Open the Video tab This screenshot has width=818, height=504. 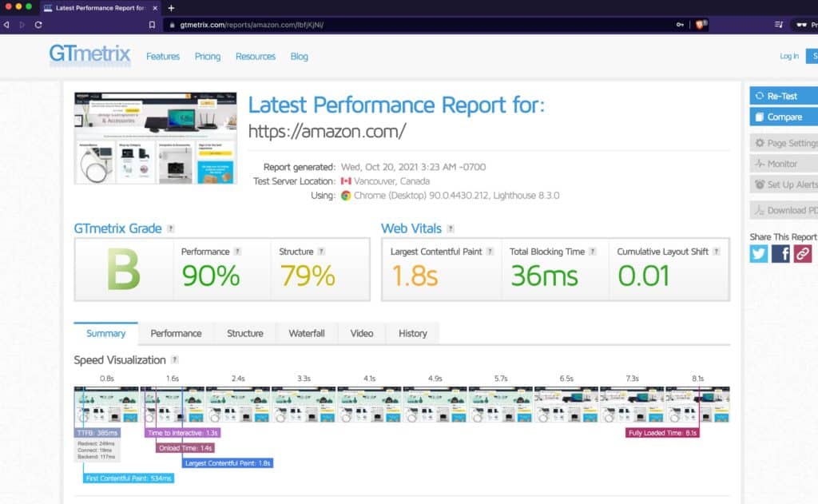[362, 333]
